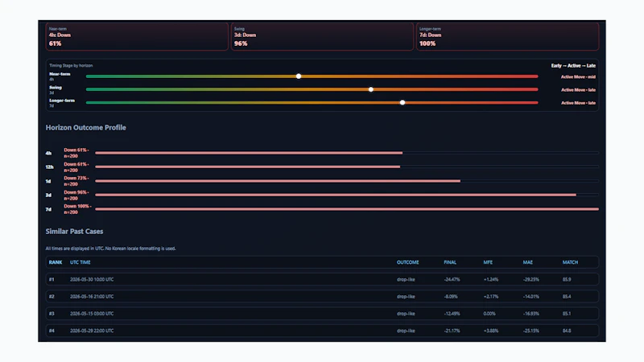Click 'Down 73% · n=200' label
This screenshot has width=644, height=362.
click(76, 181)
